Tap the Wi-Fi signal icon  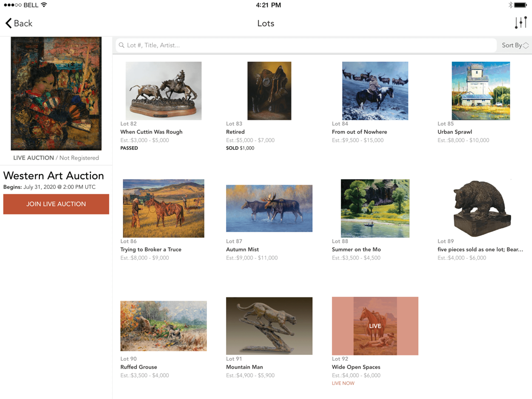44,5
